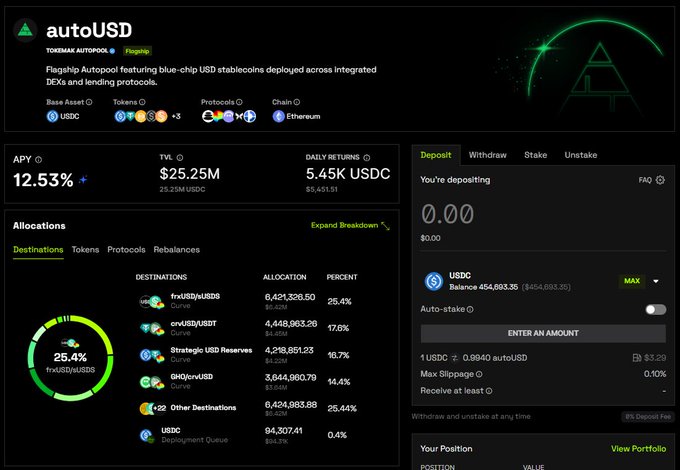This screenshot has width=680, height=470.
Task: Select the Unstake tab
Action: point(580,155)
